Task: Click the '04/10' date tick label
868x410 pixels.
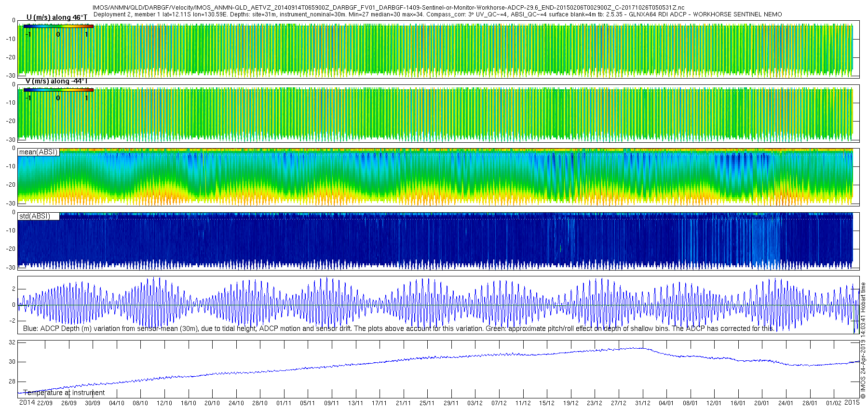Action: pyautogui.click(x=117, y=403)
